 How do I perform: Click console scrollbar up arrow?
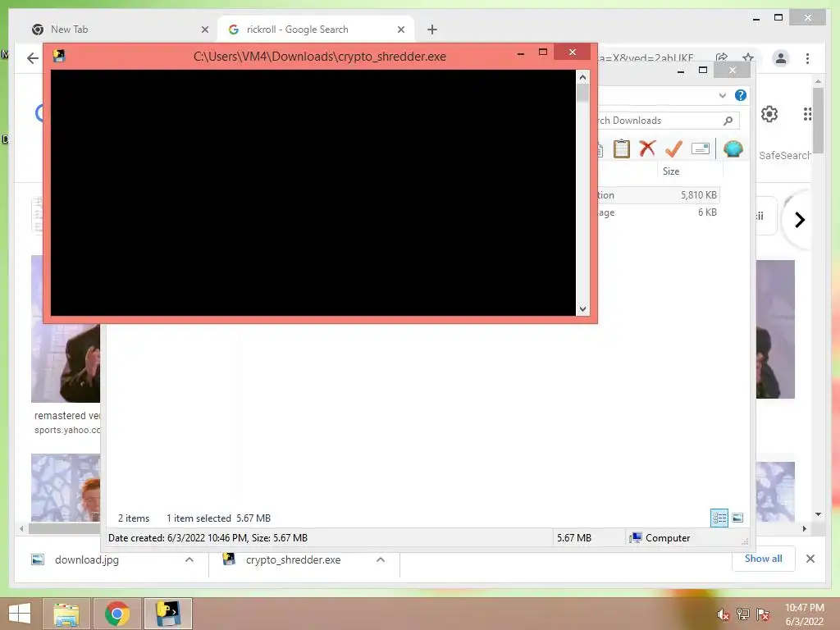[583, 77]
